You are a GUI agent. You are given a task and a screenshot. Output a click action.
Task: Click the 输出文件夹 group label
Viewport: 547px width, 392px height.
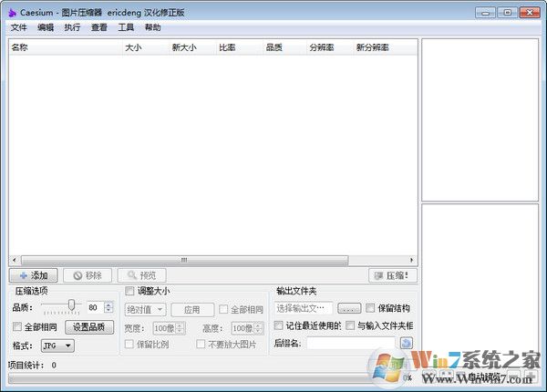point(296,291)
